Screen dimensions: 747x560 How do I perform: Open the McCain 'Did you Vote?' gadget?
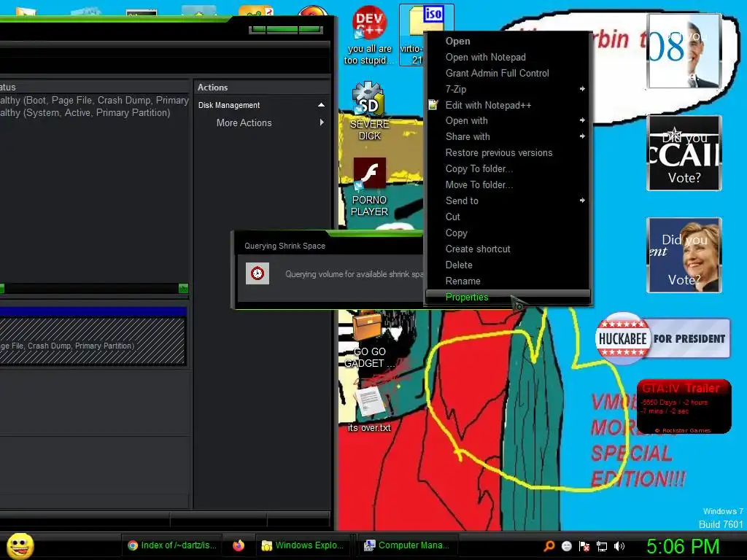point(684,153)
